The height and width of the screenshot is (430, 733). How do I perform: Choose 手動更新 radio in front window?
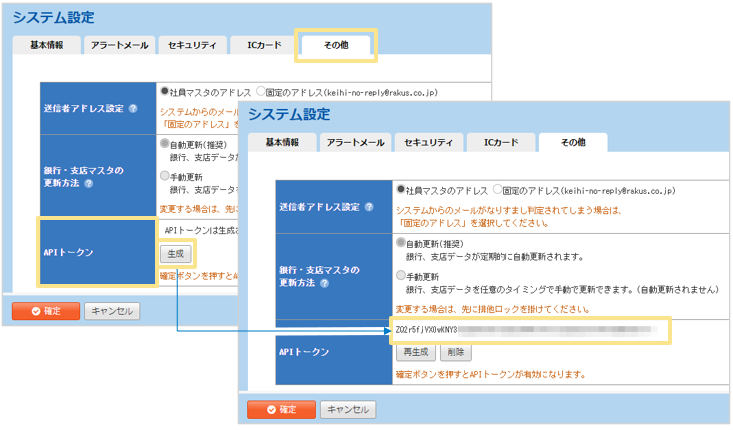click(x=402, y=274)
